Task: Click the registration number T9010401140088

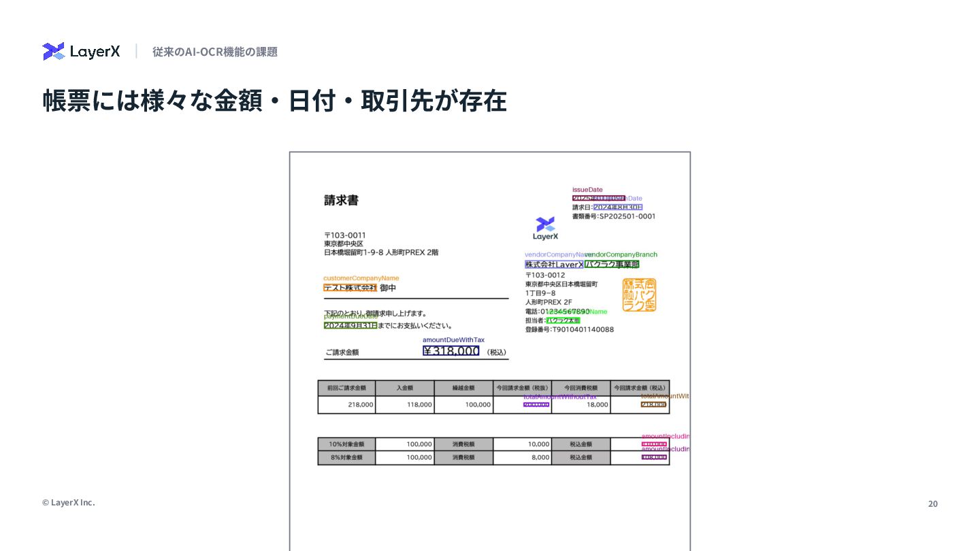Action: click(x=583, y=329)
